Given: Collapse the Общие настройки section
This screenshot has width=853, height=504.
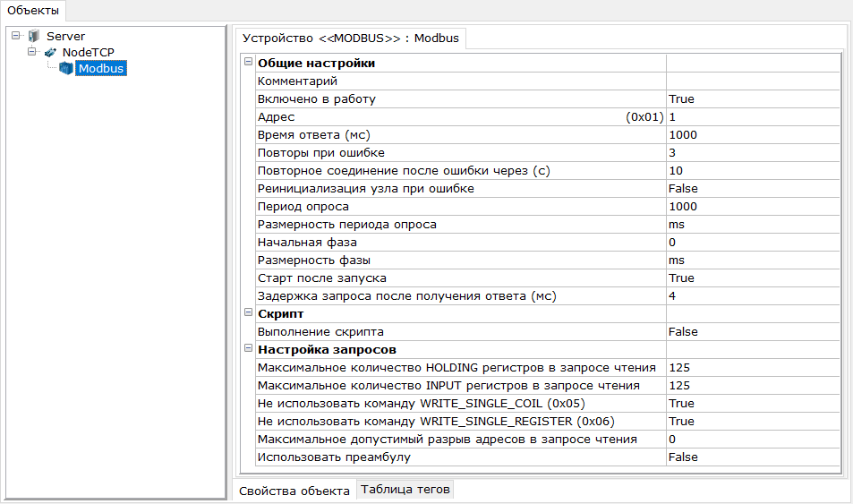Looking at the screenshot, I should 248,63.
